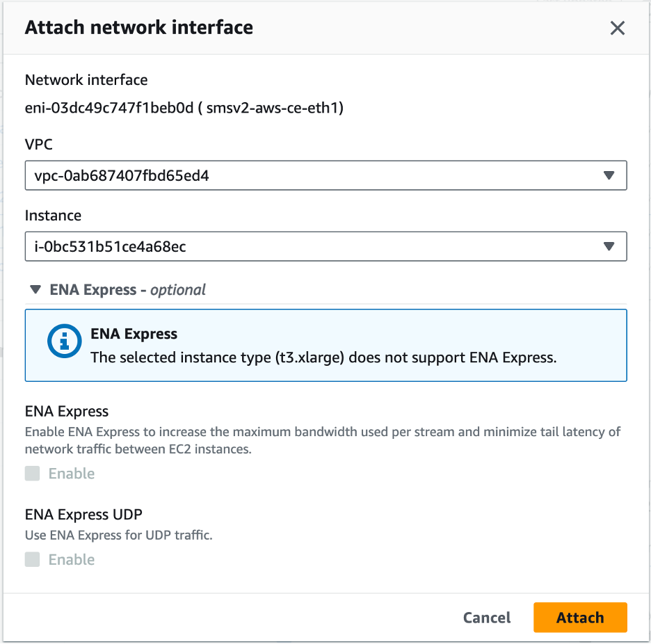Enable the ENA Express checkbox
The width and height of the screenshot is (651, 644).
click(32, 474)
